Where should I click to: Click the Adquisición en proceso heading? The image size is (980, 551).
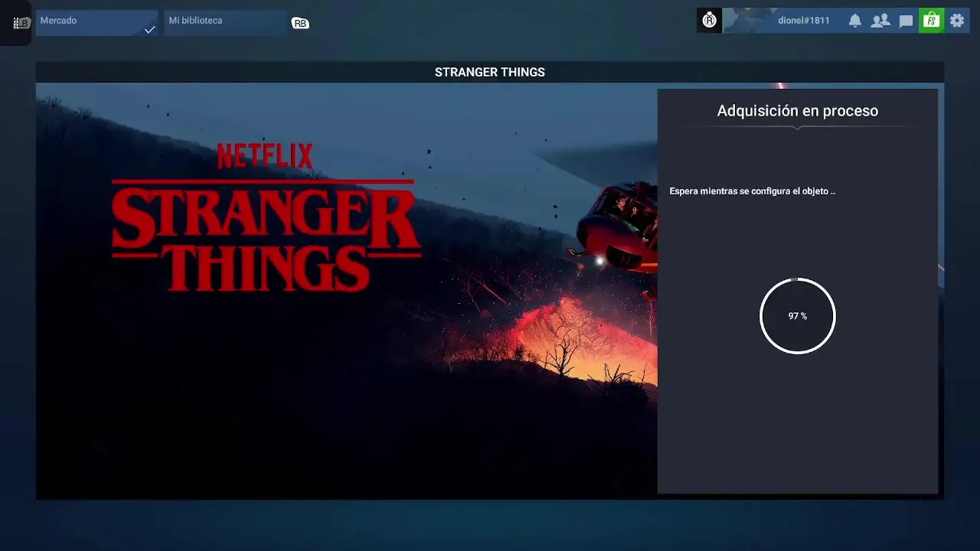[797, 111]
